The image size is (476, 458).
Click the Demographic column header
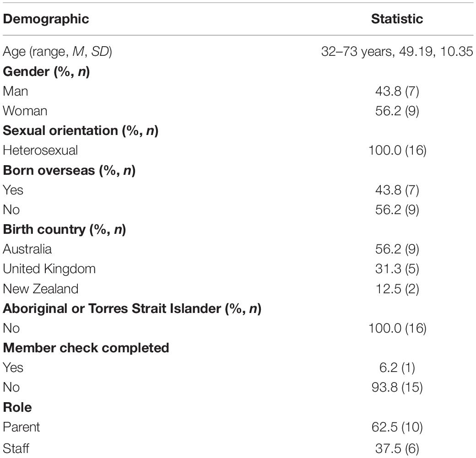coord(46,19)
